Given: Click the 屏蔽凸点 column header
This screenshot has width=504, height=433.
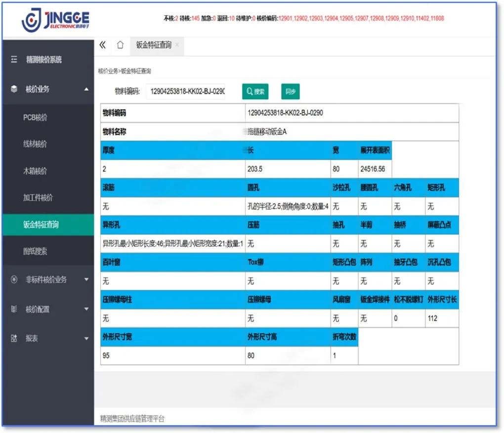Looking at the screenshot, I should 442,225.
